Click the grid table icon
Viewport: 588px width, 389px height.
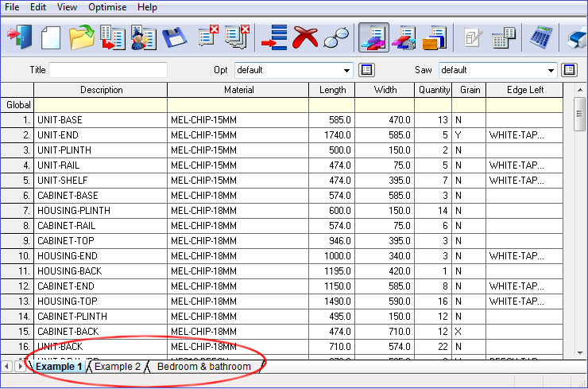click(x=503, y=37)
